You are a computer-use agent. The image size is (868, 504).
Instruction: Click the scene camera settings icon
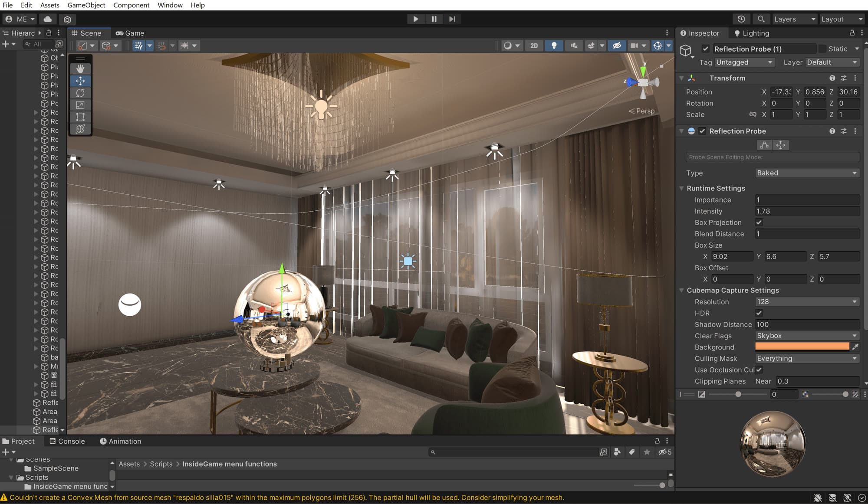(634, 46)
